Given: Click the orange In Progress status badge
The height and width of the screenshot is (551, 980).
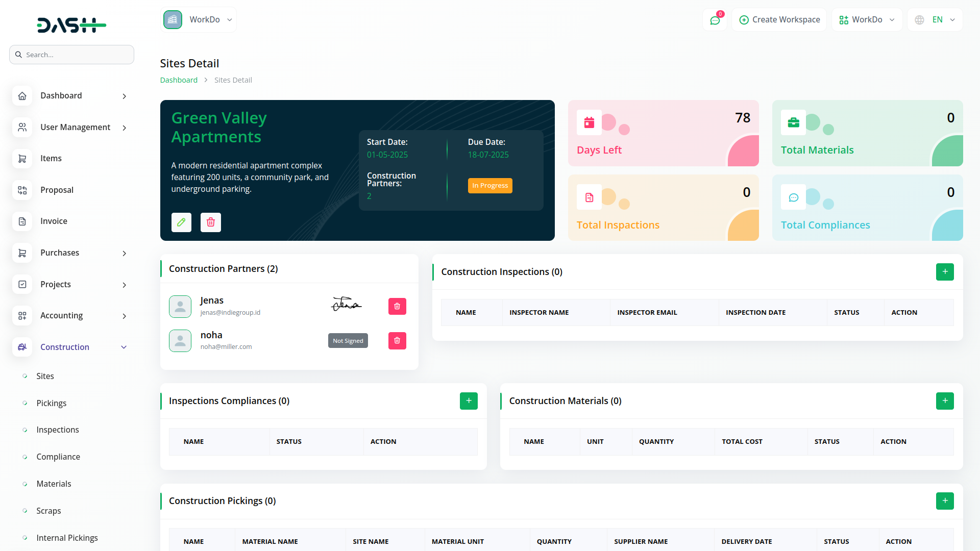Looking at the screenshot, I should pos(489,186).
